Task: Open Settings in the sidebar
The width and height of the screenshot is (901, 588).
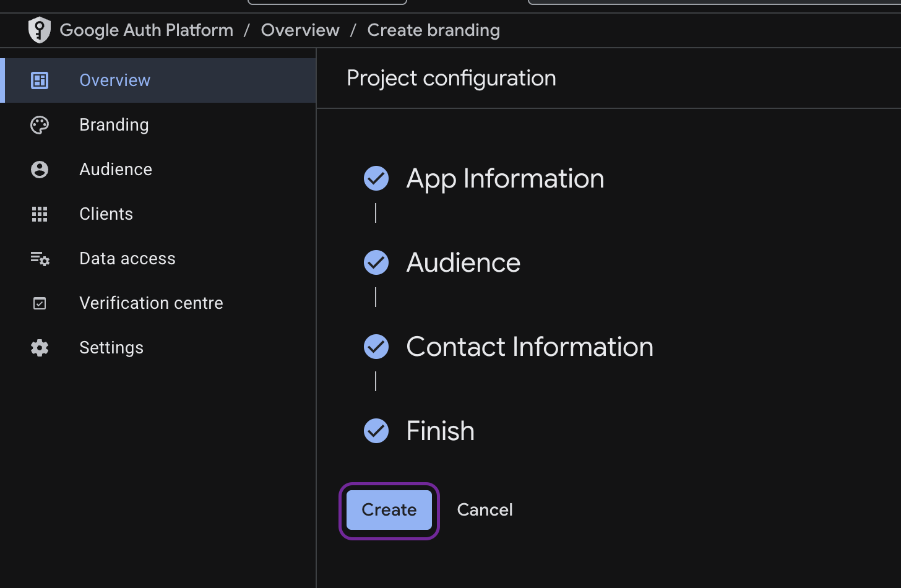Action: click(x=158, y=348)
